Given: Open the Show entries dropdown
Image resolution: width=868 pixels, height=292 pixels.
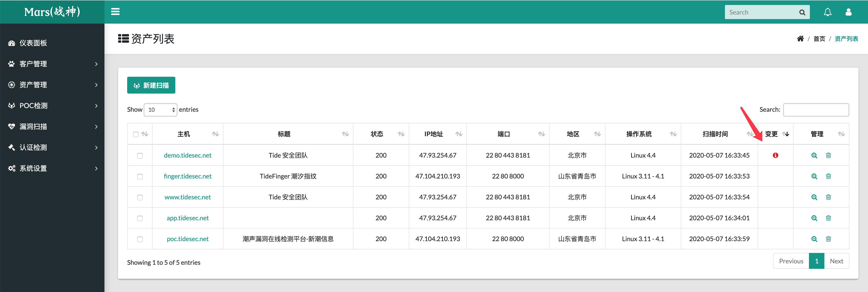Looking at the screenshot, I should tap(160, 110).
